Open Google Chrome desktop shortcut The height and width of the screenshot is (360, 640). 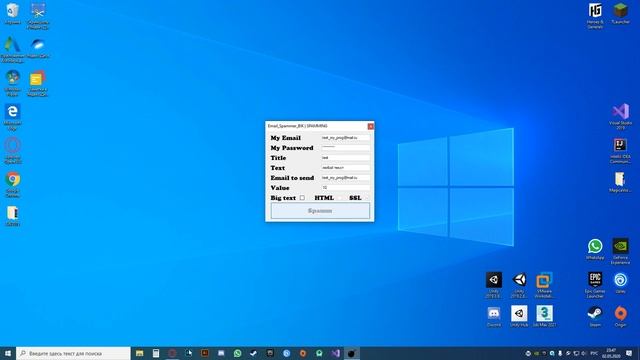[x=13, y=184]
